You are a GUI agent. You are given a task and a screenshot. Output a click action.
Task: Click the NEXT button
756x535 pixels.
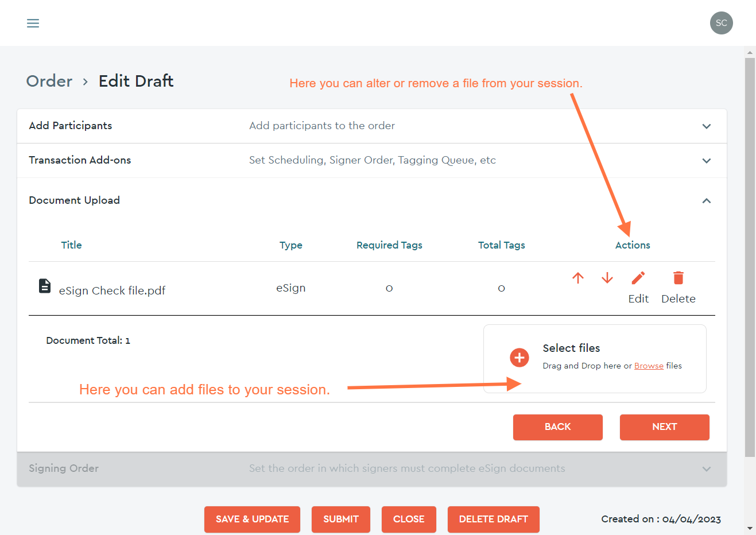pyautogui.click(x=665, y=427)
